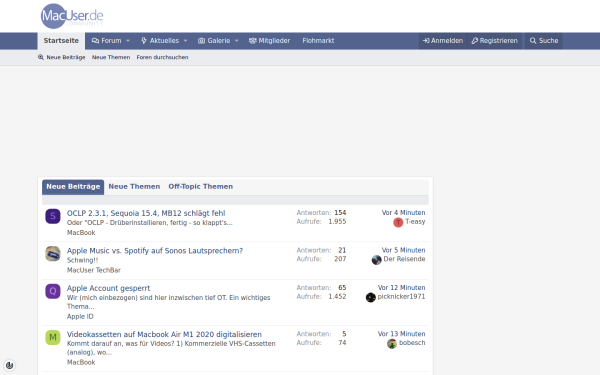The image size is (600, 375).
Task: Open the Foren durchsuchen link
Action: click(x=162, y=57)
